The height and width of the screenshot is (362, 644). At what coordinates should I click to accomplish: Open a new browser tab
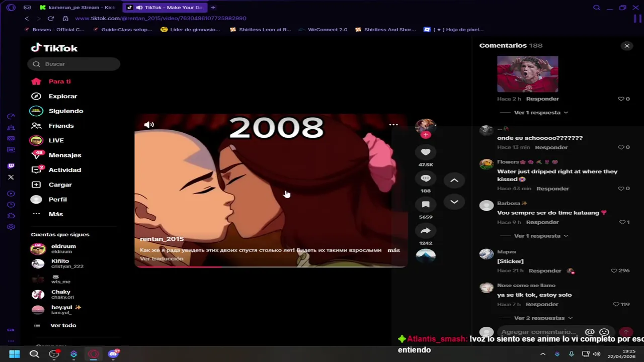[213, 8]
